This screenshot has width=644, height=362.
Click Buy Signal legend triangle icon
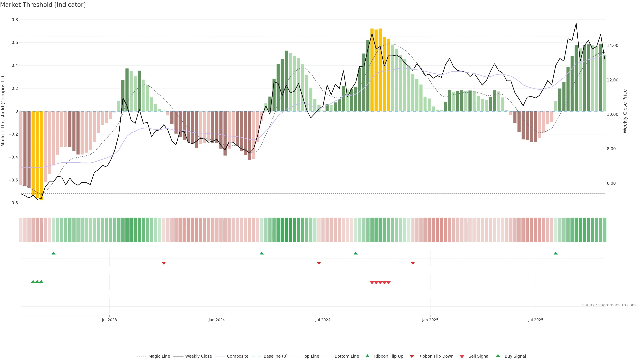[x=498, y=356]
